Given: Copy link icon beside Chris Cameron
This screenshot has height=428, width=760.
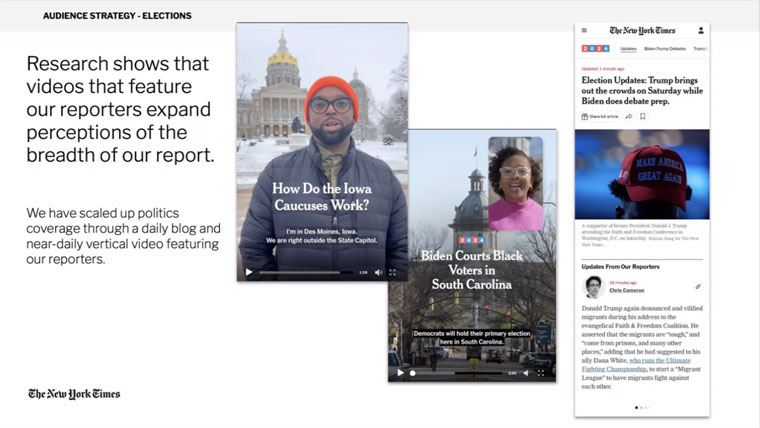Looking at the screenshot, I should pyautogui.click(x=698, y=286).
